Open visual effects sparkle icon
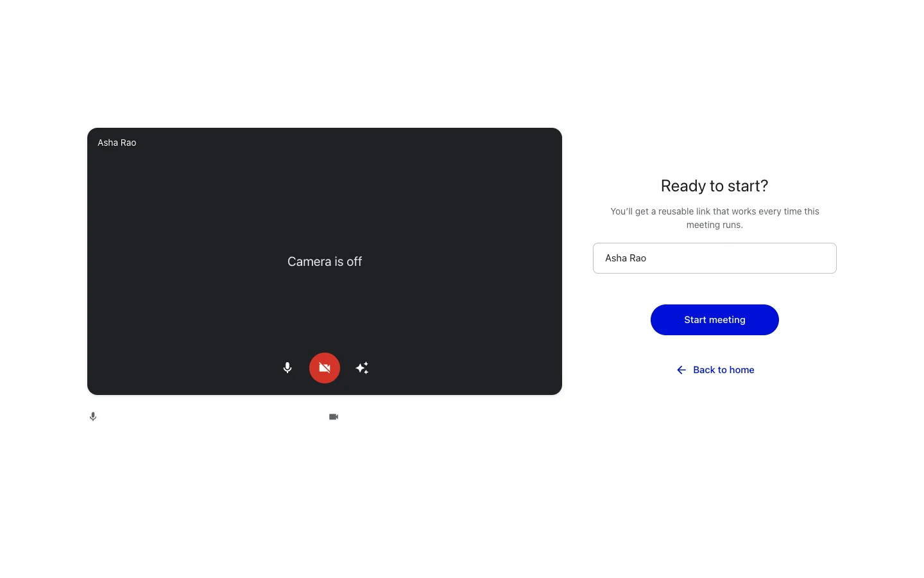This screenshot has width=924, height=578. tap(362, 368)
